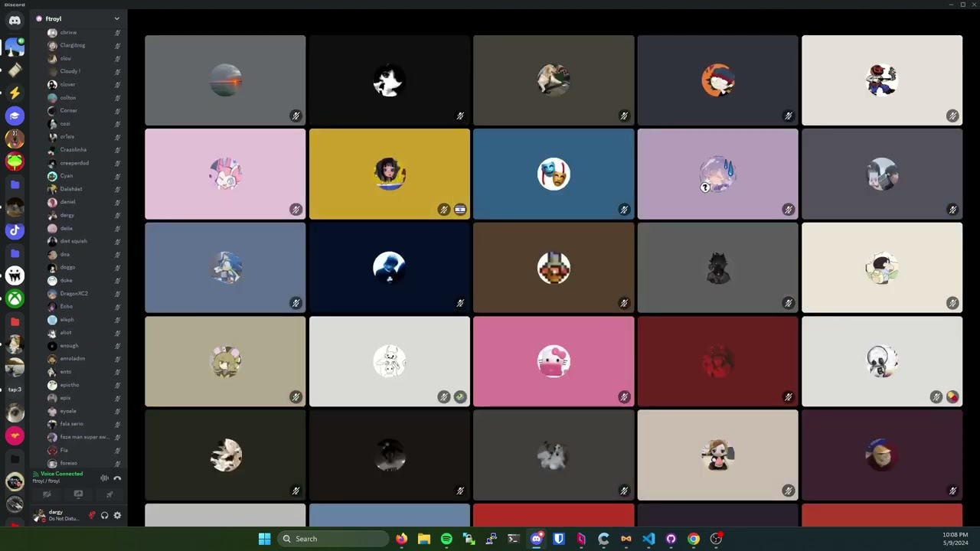This screenshot has width=980, height=551.
Task: Select the theater masks avatar blue tile
Action: [x=554, y=174]
